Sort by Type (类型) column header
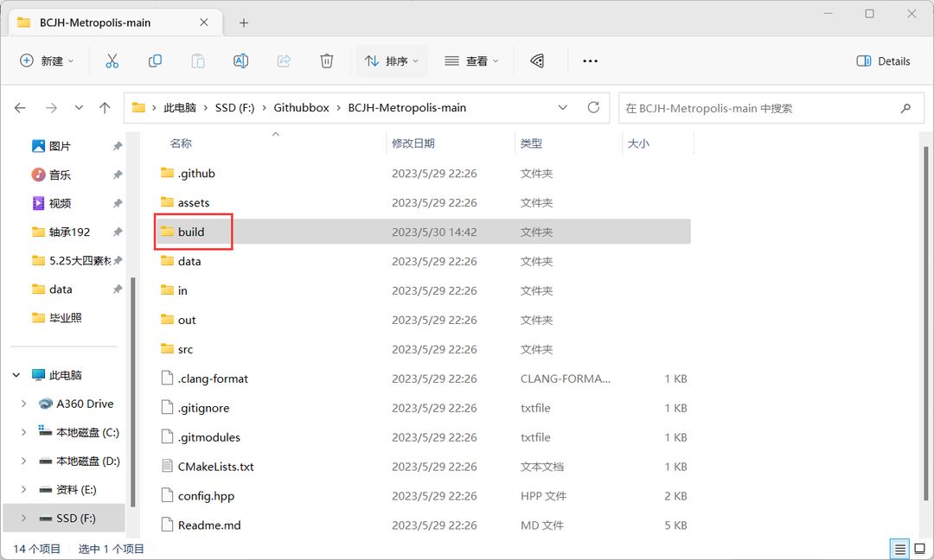The image size is (934, 560). [x=531, y=143]
